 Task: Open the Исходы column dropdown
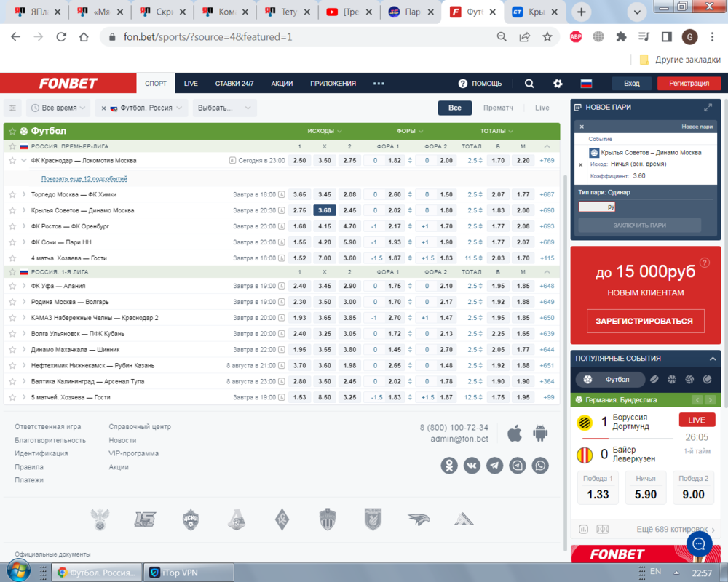coord(325,131)
